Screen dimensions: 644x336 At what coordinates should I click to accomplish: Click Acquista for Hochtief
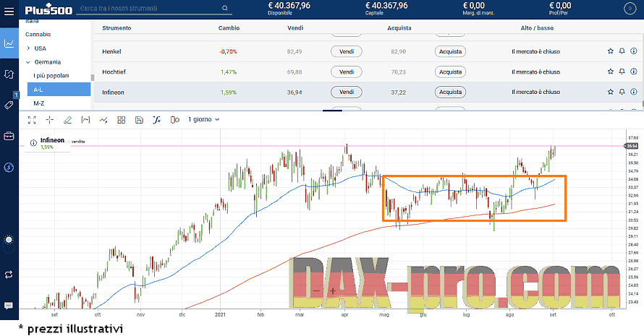click(450, 72)
